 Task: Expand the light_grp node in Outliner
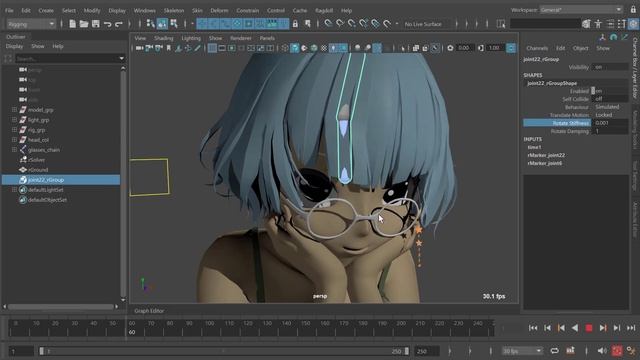point(14,120)
